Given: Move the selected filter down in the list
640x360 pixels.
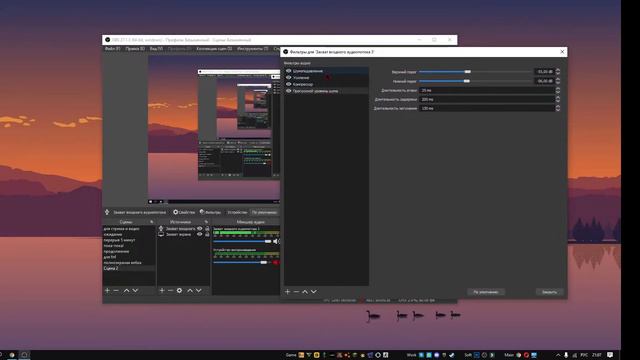Looking at the screenshot, I should click(x=313, y=291).
